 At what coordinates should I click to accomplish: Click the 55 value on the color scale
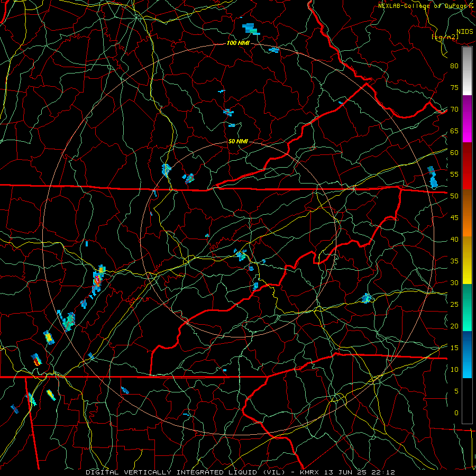454,175
